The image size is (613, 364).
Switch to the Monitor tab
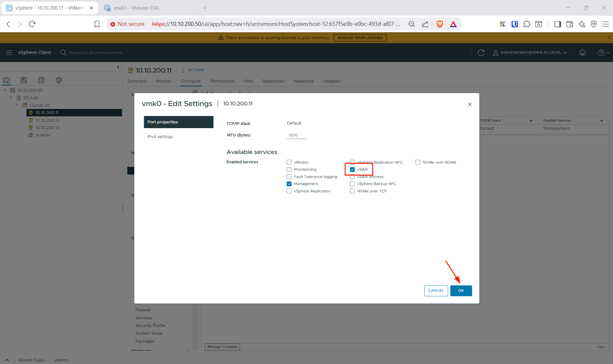tap(164, 81)
